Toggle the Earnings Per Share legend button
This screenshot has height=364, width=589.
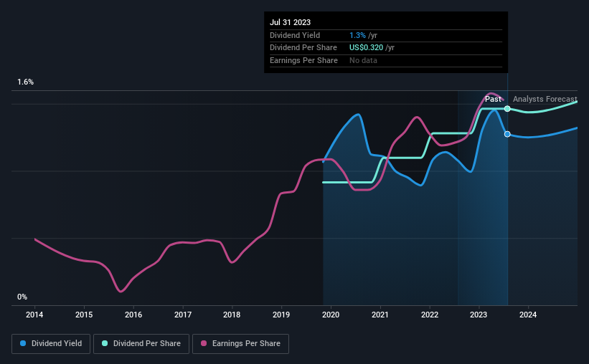[x=240, y=344]
